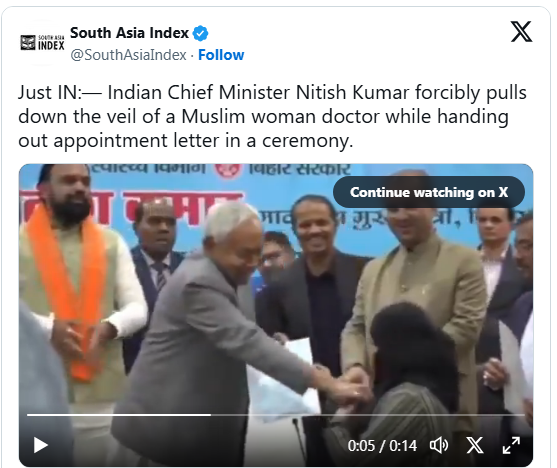Click 'Just IN' at the tweet's start
The width and height of the screenshot is (557, 468).
pos(50,92)
